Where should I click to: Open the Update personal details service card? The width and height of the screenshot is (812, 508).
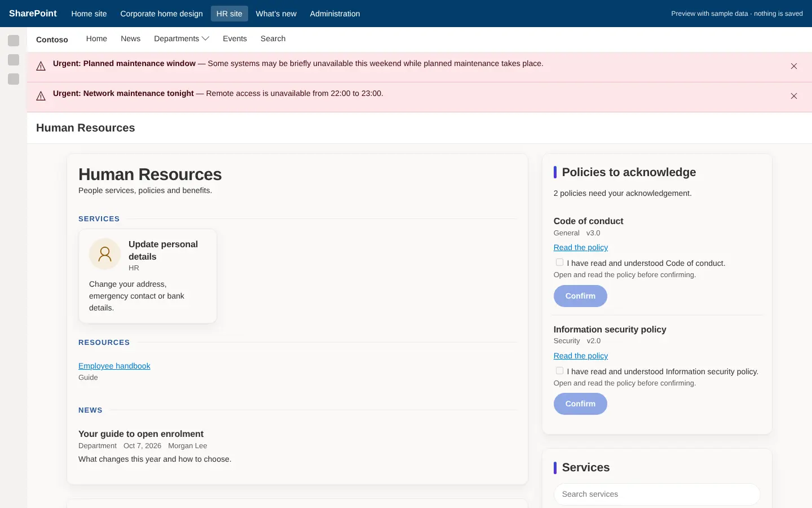click(x=148, y=276)
